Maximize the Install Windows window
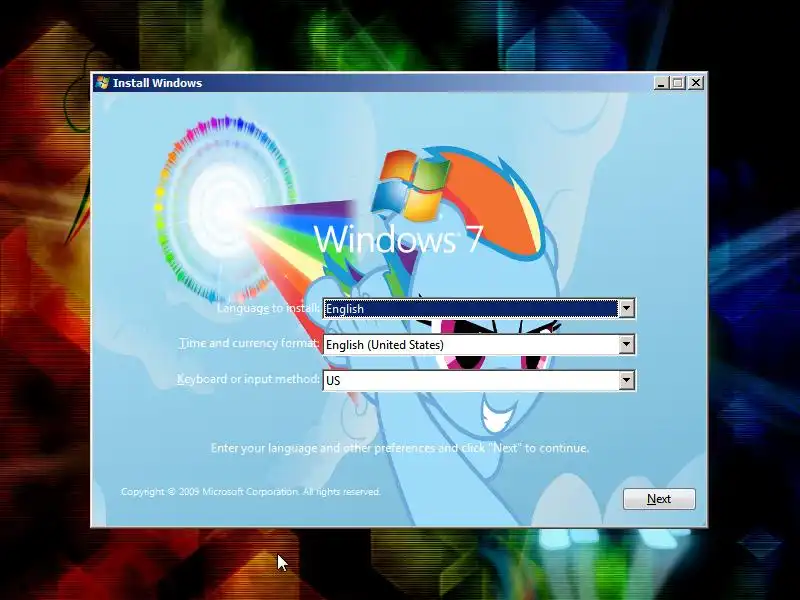800x600 pixels. pyautogui.click(x=678, y=83)
